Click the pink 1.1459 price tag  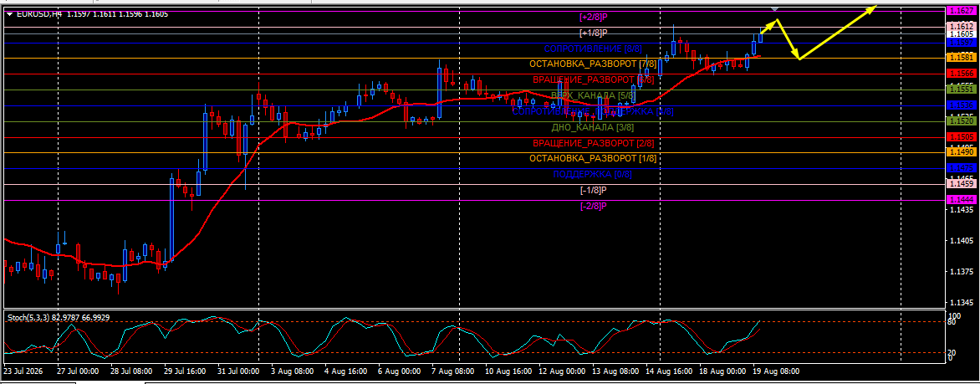pyautogui.click(x=960, y=184)
